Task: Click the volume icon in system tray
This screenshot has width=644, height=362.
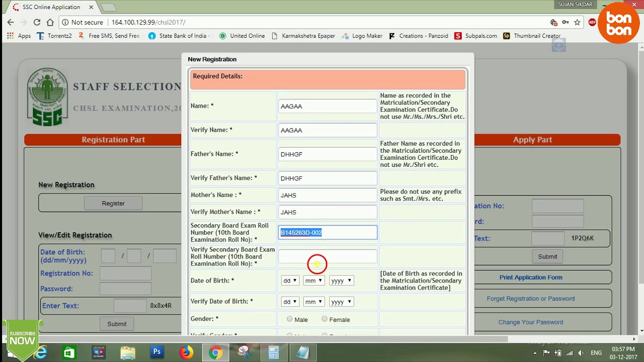Action: tap(581, 353)
